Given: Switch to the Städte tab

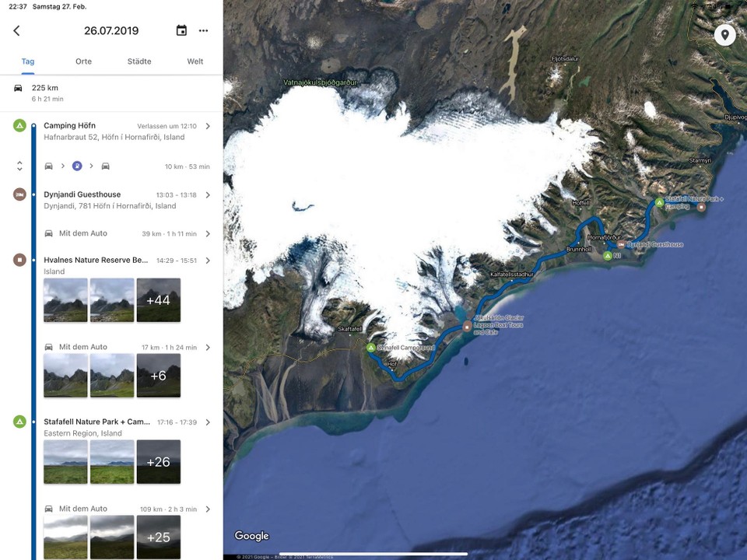Looking at the screenshot, I should [x=139, y=61].
